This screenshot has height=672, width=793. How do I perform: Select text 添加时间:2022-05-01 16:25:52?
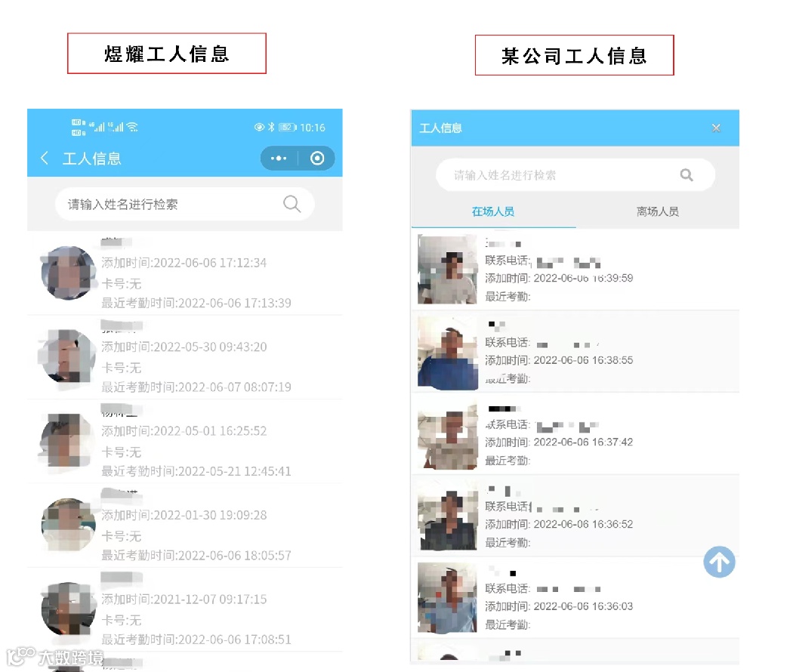[x=184, y=431]
